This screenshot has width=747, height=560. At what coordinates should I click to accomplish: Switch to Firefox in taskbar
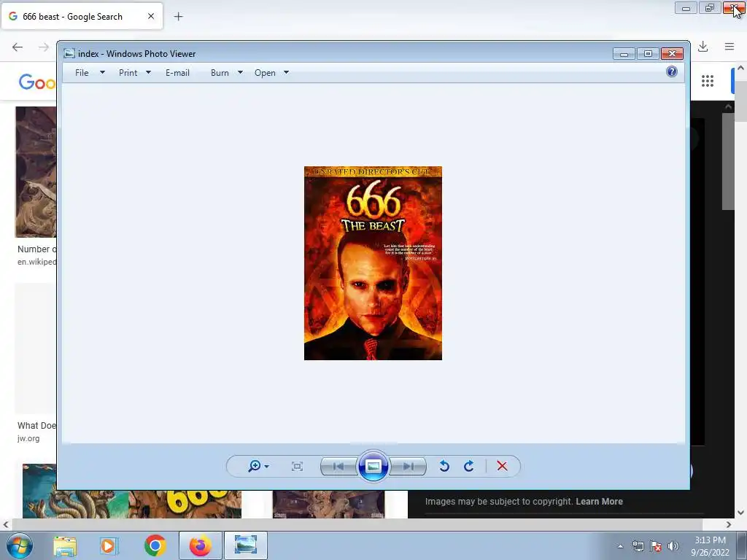201,545
